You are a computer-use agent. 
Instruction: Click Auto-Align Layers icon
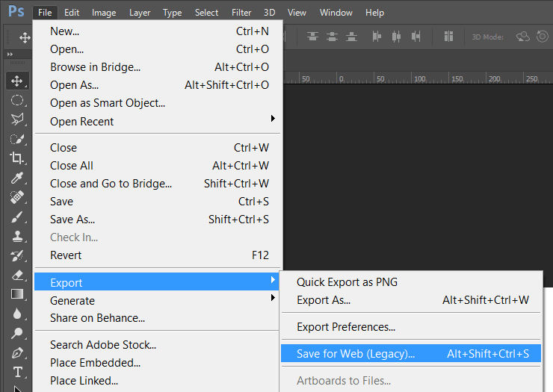(x=448, y=37)
